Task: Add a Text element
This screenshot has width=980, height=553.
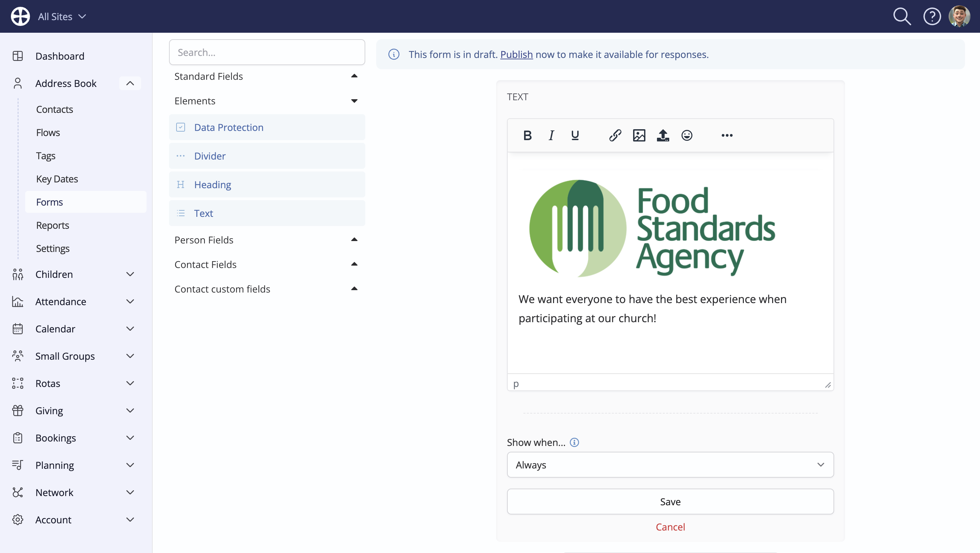Action: (x=267, y=213)
